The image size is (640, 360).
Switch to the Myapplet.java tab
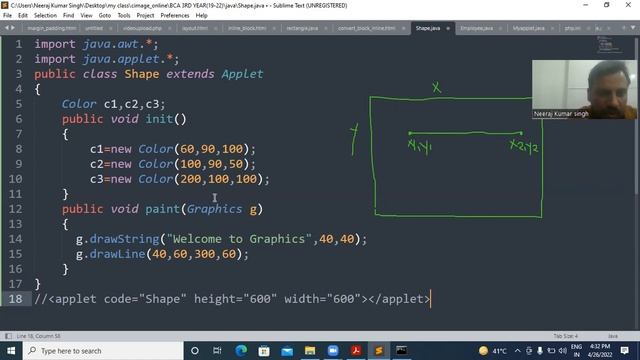point(529,28)
